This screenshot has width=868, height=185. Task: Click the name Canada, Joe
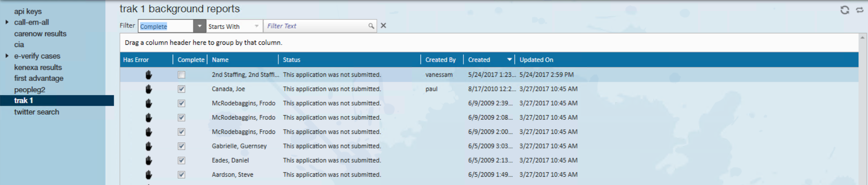228,89
